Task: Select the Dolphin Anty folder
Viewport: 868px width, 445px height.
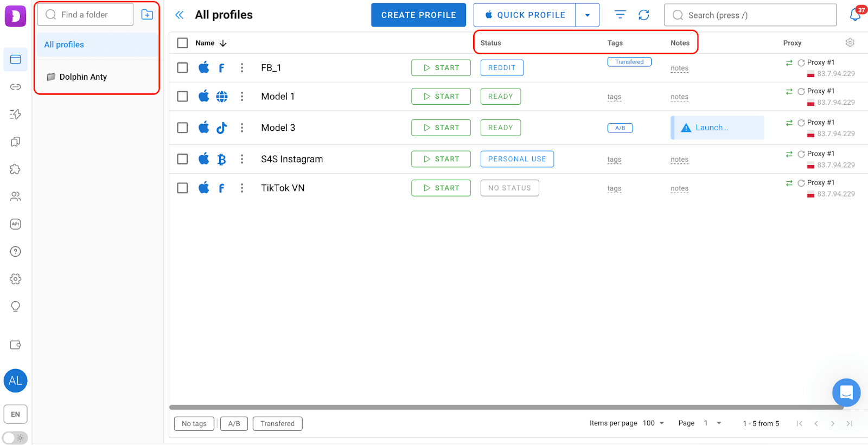Action: click(83, 77)
